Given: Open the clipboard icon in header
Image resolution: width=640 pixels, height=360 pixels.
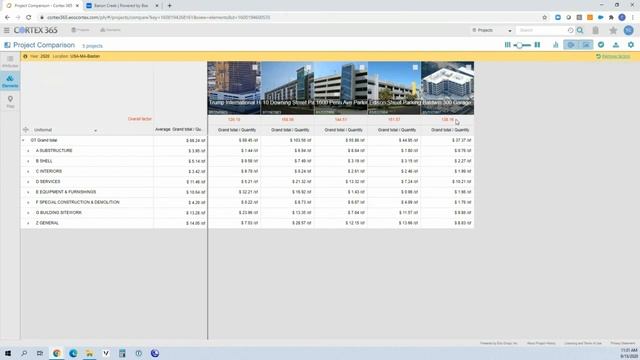Looking at the screenshot, I should coord(596,30).
